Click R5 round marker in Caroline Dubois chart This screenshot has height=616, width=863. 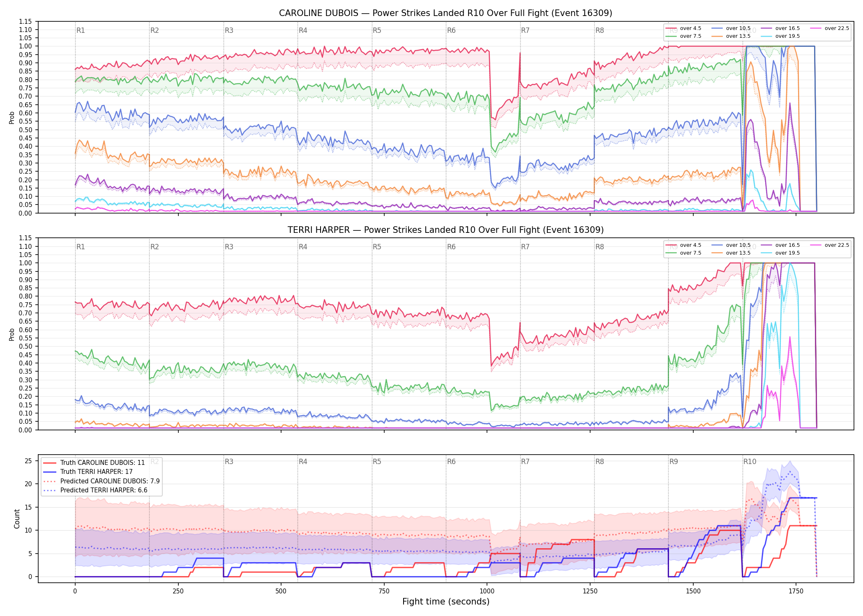click(377, 30)
